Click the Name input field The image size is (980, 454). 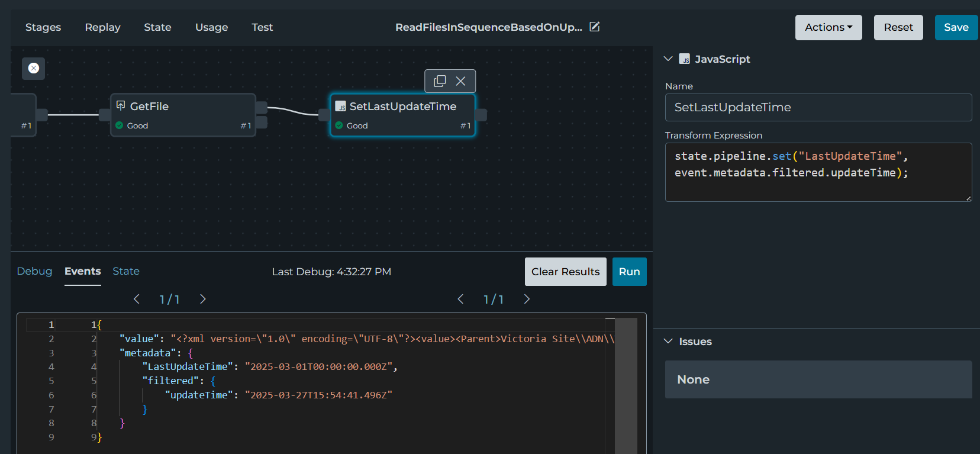818,107
